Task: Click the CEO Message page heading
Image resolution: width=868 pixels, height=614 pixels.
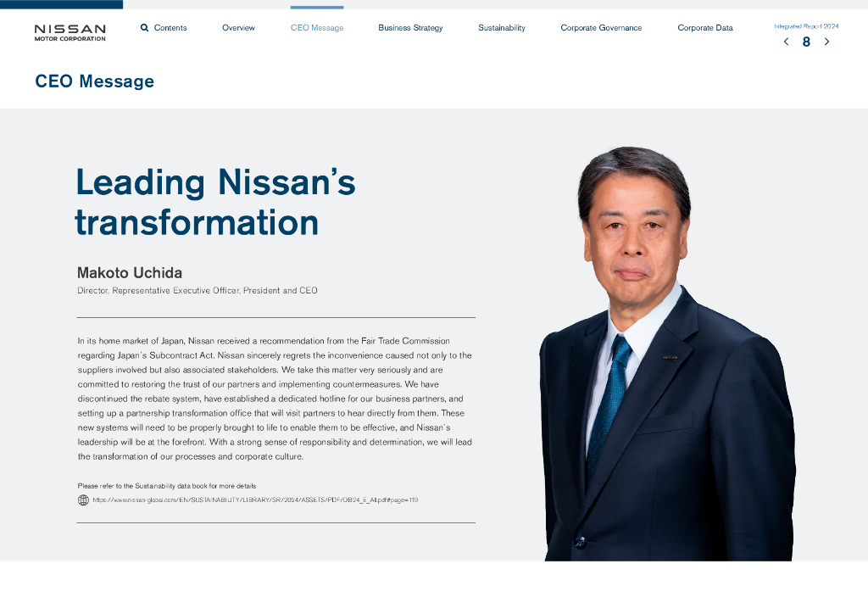Action: point(94,81)
